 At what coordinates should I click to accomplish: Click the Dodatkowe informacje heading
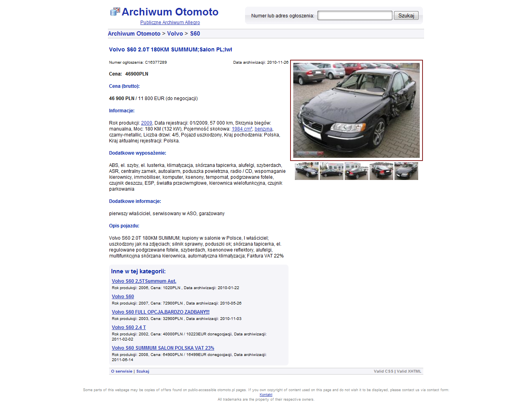pyautogui.click(x=135, y=201)
